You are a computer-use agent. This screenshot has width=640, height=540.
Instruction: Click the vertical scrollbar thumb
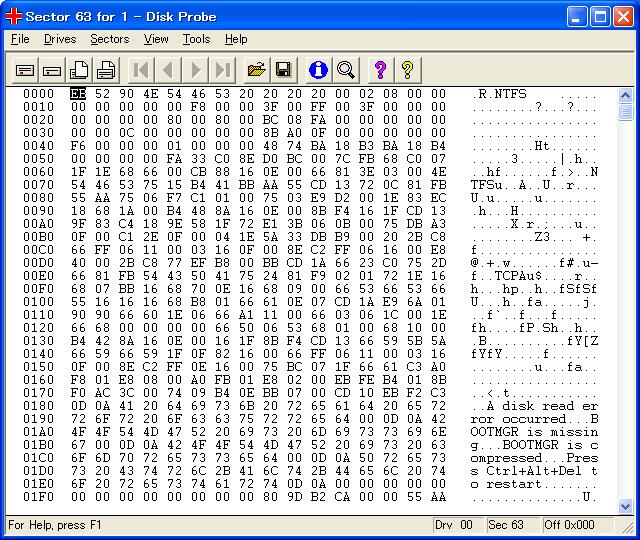(x=625, y=112)
